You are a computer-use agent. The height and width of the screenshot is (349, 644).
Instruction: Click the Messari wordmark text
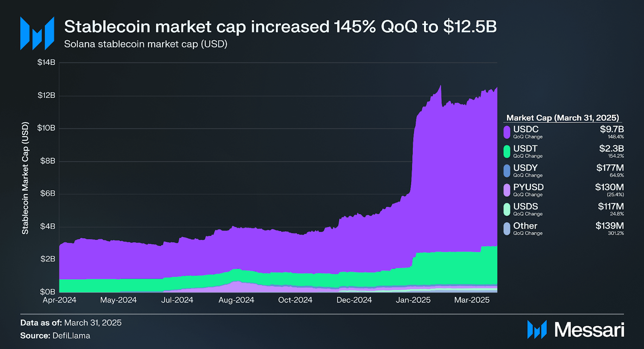click(x=589, y=330)
